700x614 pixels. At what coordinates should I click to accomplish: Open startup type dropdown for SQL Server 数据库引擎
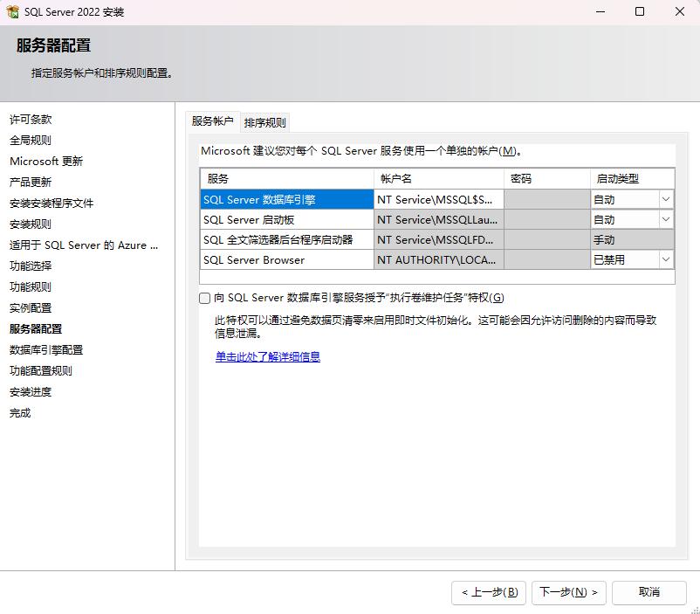666,199
